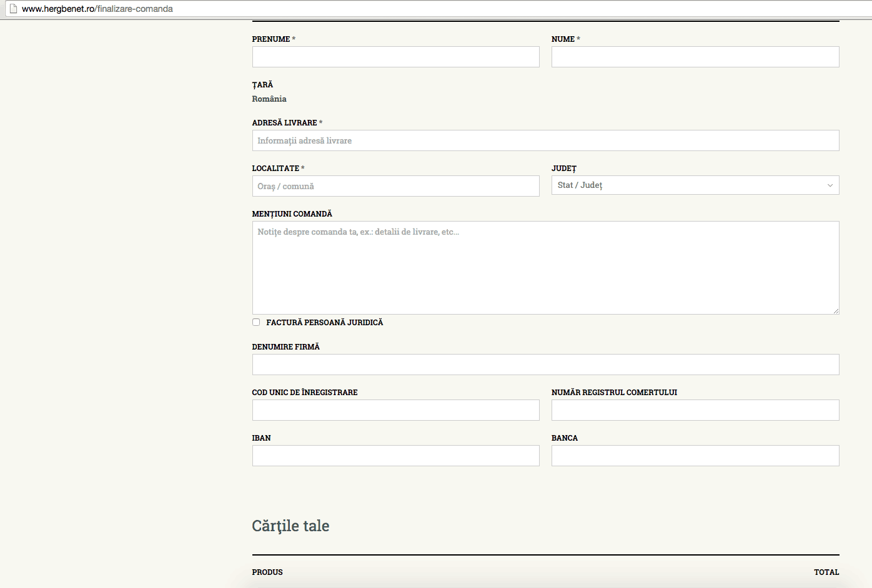Click inside Mențiuni comandă text area
Image resolution: width=872 pixels, height=588 pixels.
[x=545, y=267]
